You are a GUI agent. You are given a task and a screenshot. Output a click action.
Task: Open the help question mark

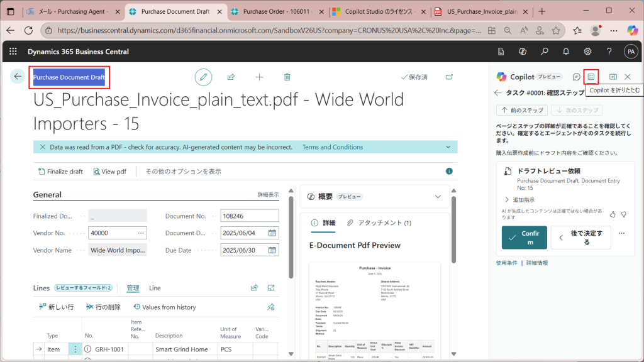(609, 52)
